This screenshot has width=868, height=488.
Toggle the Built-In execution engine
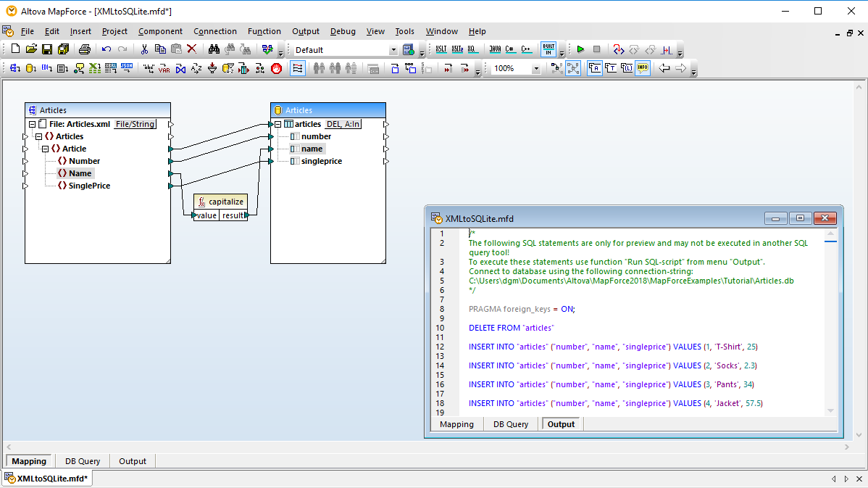(x=548, y=49)
